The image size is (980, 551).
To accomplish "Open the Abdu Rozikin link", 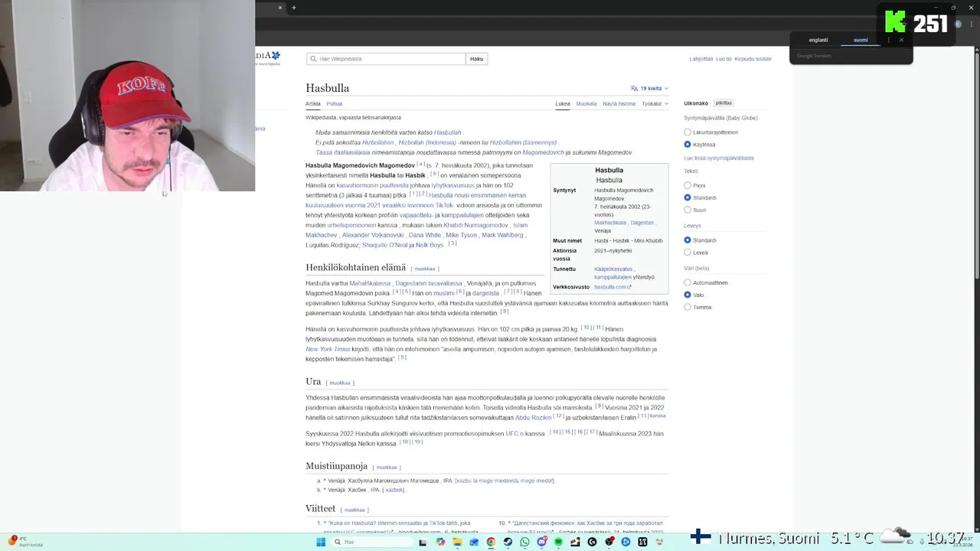I will click(x=533, y=417).
